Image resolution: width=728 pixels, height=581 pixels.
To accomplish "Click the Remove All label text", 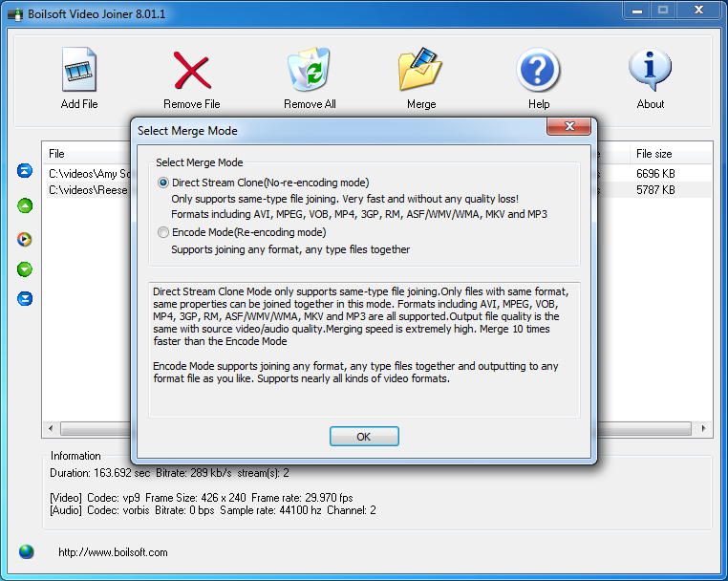I will [310, 104].
